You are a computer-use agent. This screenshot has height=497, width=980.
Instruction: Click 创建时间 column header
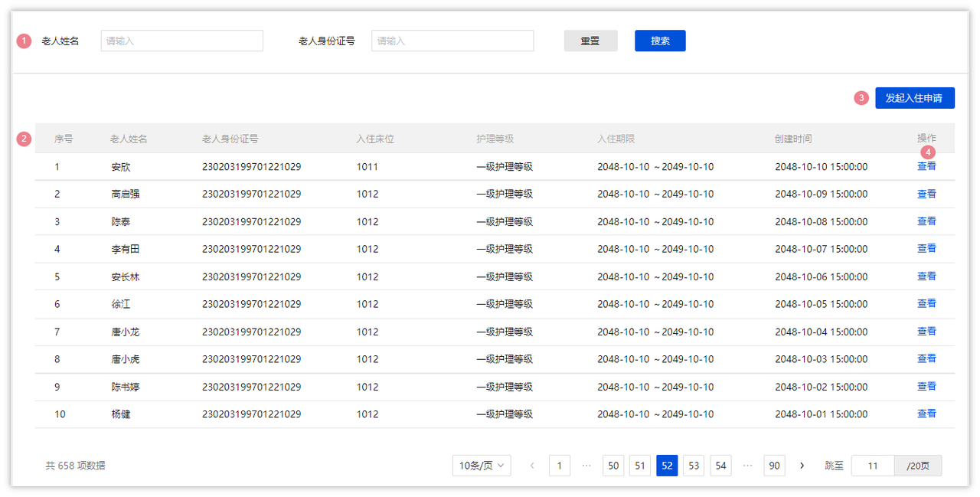(x=793, y=139)
